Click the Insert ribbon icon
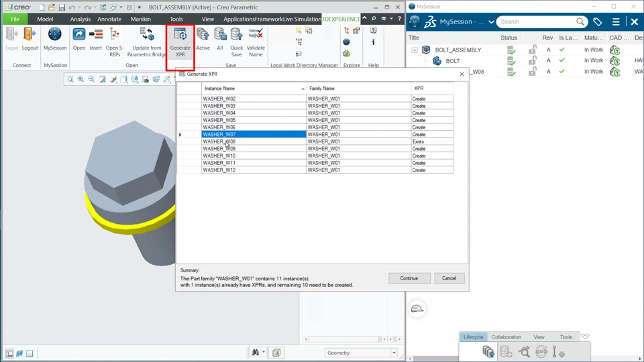644x362 pixels. point(96,35)
